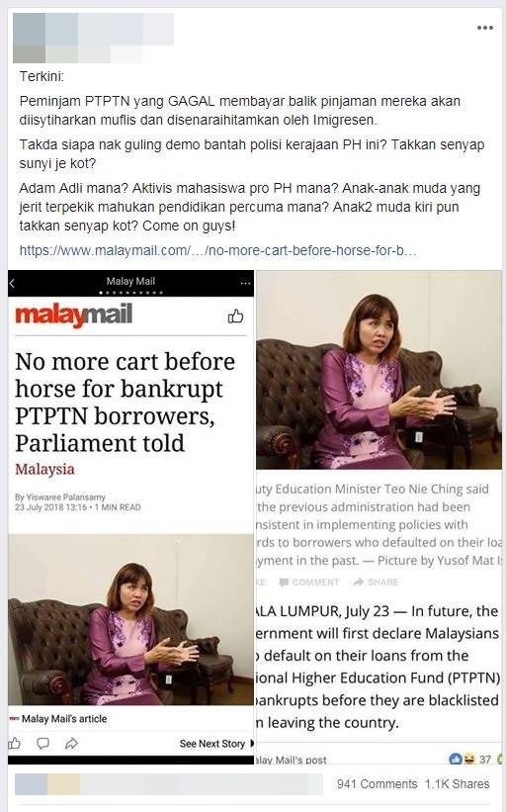Viewport: 506px width, 812px height.
Task: Open the left Malay Mail screenshot image
Action: [130, 517]
